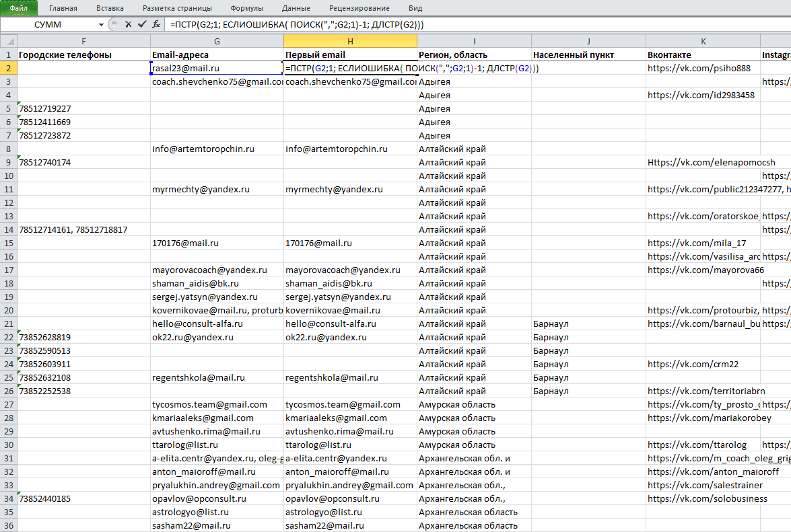Image resolution: width=791 pixels, height=532 pixels.
Task: Select column K header
Action: pos(703,41)
